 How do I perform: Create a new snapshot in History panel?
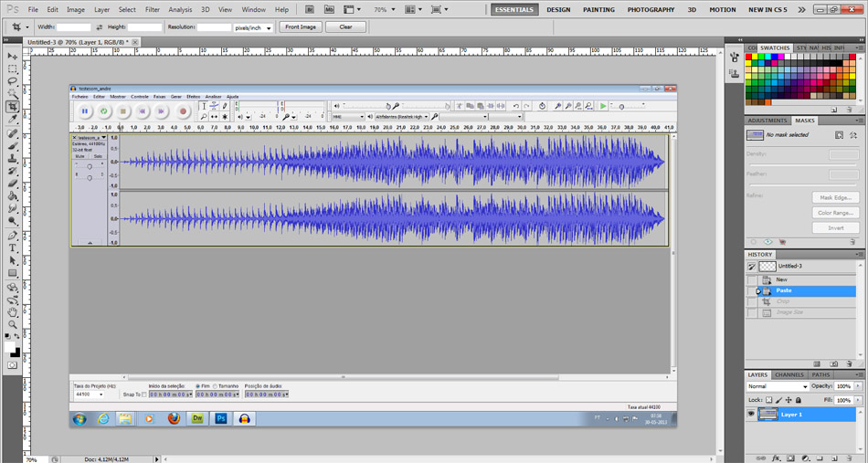pos(833,364)
